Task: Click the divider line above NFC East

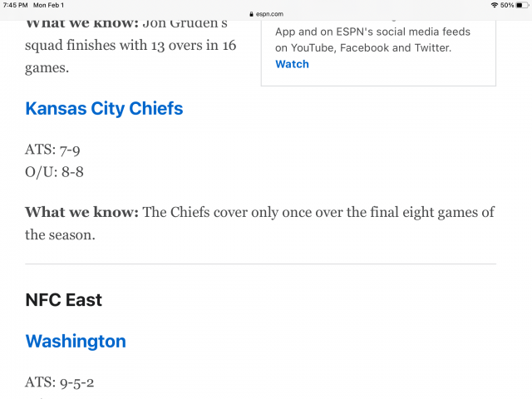Action: click(261, 264)
